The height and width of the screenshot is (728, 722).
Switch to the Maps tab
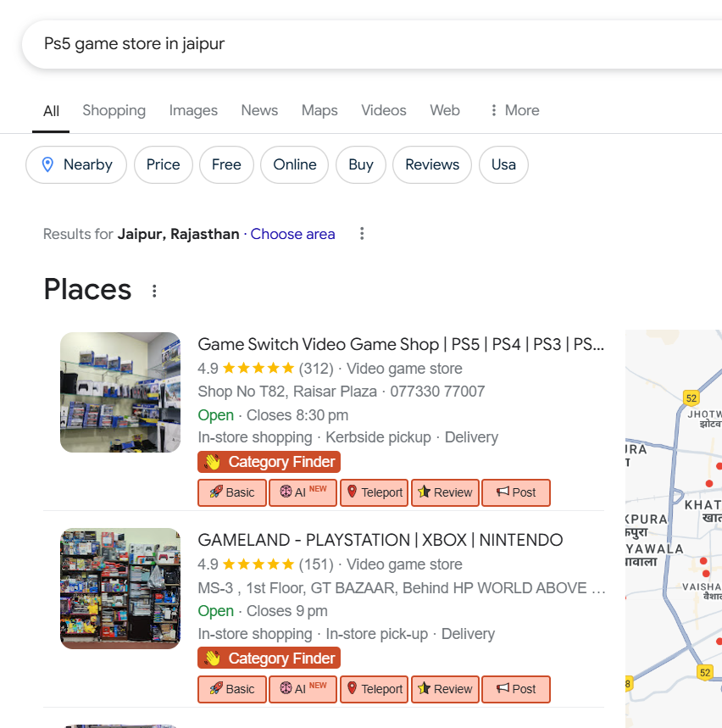pos(319,110)
